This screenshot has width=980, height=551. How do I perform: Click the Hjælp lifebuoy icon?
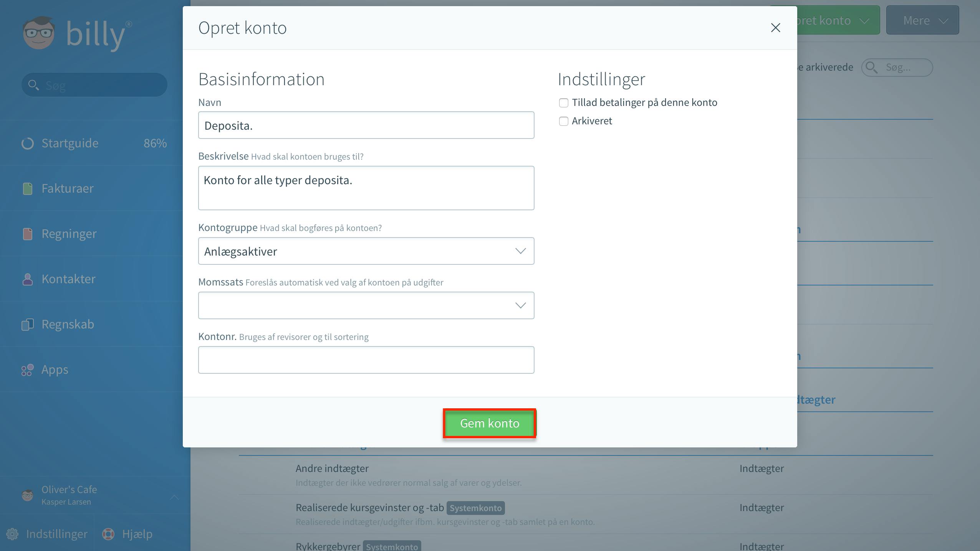coord(108,534)
